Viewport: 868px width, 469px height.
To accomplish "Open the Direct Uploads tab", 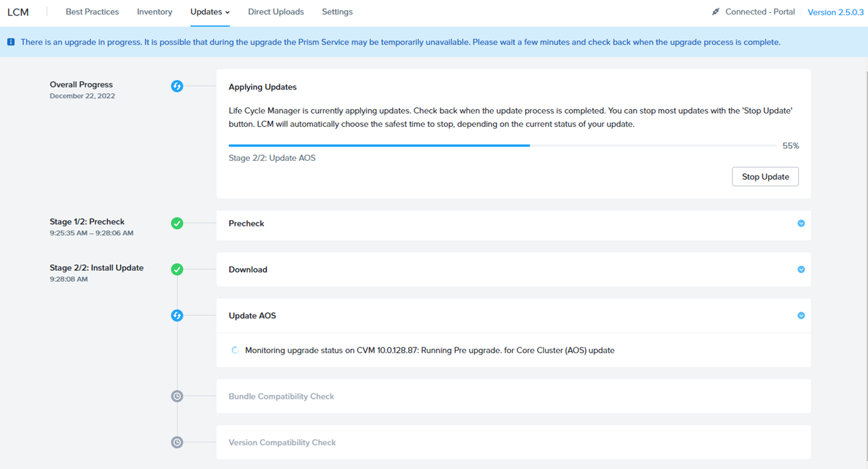I will pyautogui.click(x=276, y=12).
